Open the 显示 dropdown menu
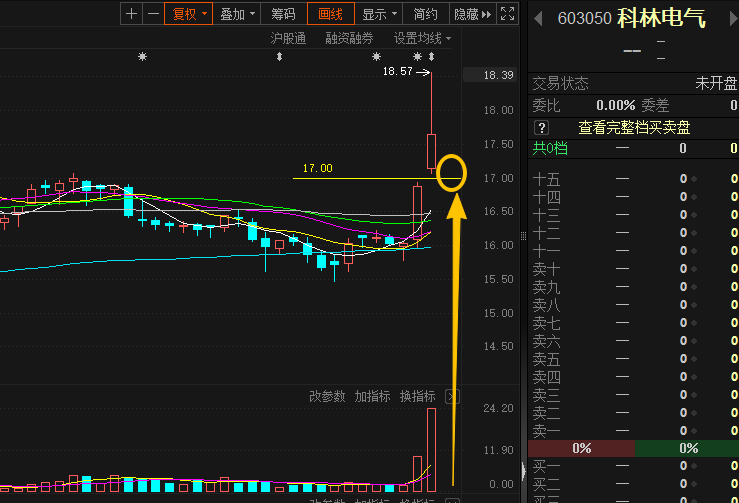 [379, 14]
